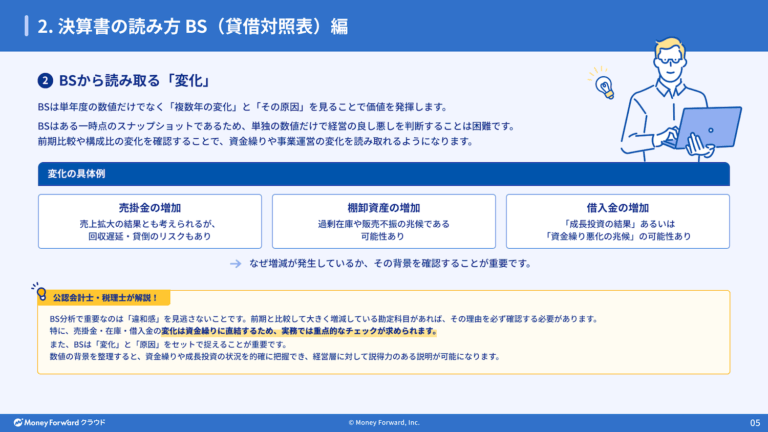Click text 過剰在庫や販売不振の兆候である
The height and width of the screenshot is (432, 768).
pos(384,224)
